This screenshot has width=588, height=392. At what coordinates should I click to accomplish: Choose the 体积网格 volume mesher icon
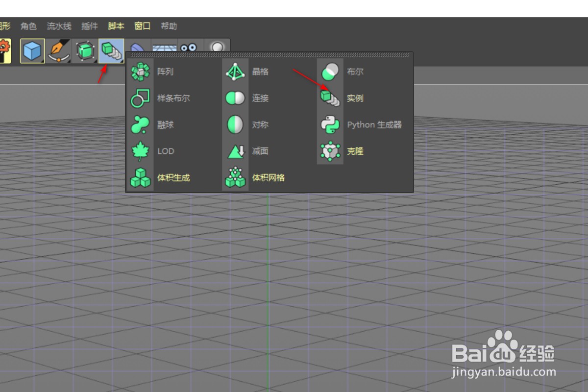point(236,178)
